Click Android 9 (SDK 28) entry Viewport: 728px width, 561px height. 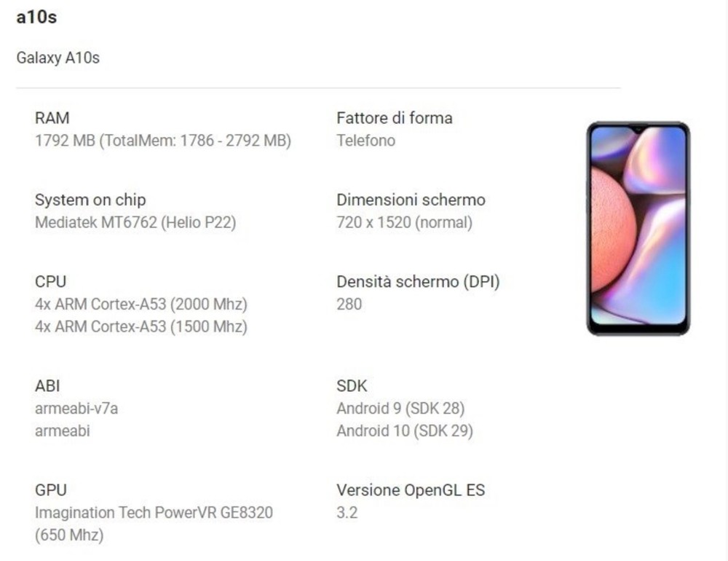(400, 408)
